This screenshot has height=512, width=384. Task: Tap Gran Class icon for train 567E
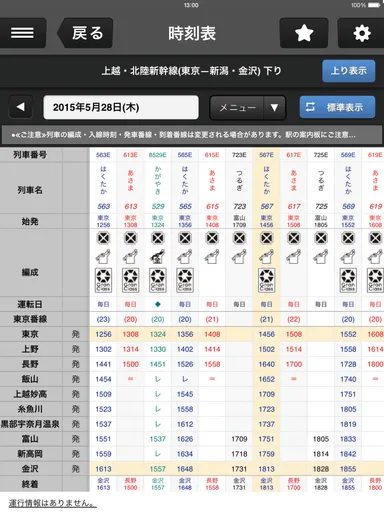(x=266, y=280)
